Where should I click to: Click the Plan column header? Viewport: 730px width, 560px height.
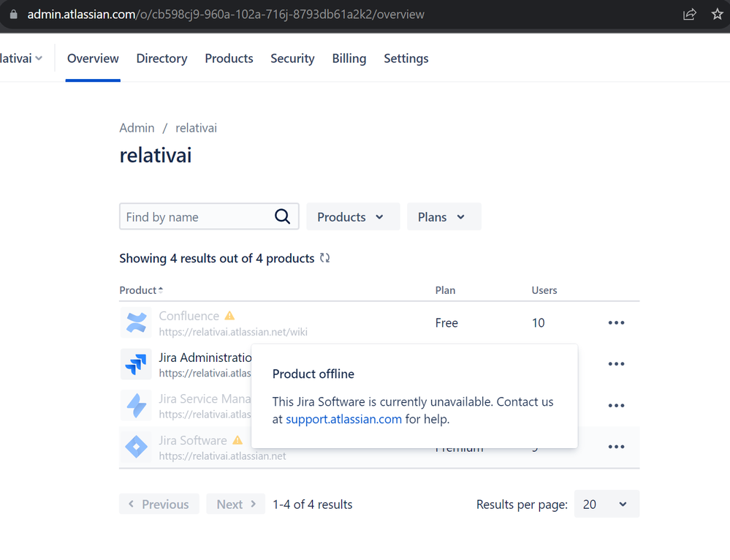coord(445,290)
